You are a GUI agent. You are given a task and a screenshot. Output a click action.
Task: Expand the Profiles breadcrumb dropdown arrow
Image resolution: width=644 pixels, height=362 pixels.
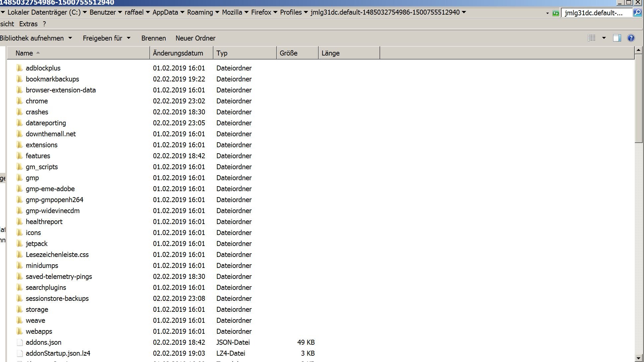click(x=306, y=12)
